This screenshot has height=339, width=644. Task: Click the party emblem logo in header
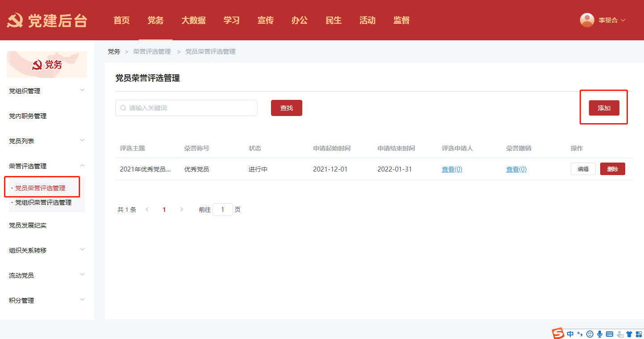[x=15, y=21]
